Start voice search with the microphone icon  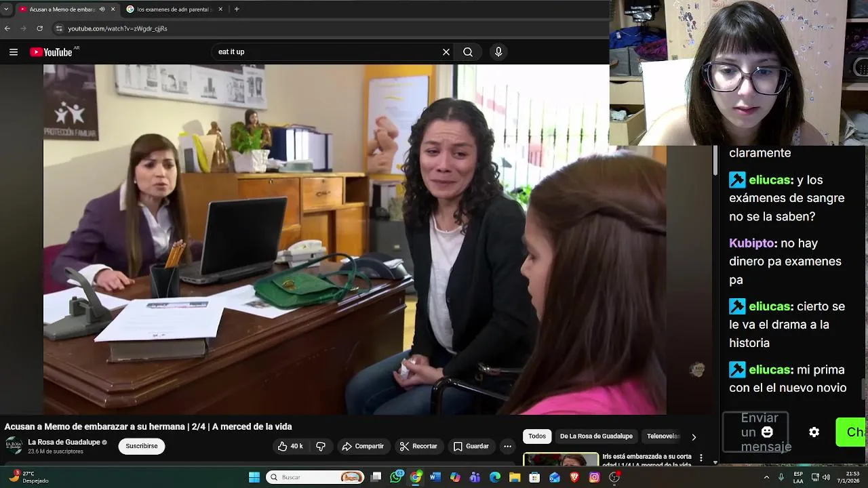point(498,52)
